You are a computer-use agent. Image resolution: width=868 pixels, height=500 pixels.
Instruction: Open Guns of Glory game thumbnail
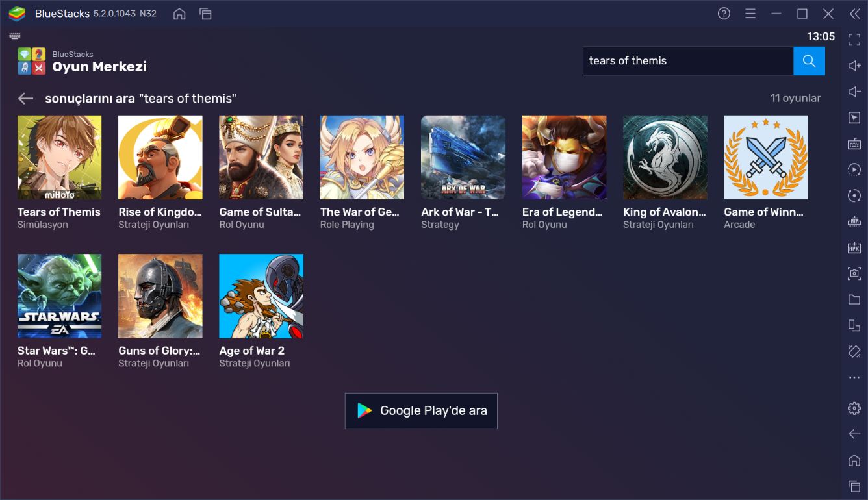160,295
